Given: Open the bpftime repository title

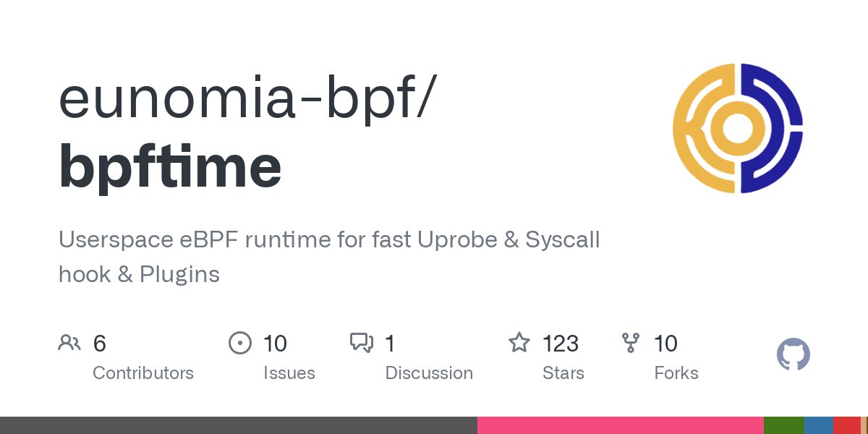Looking at the screenshot, I should coord(170,166).
